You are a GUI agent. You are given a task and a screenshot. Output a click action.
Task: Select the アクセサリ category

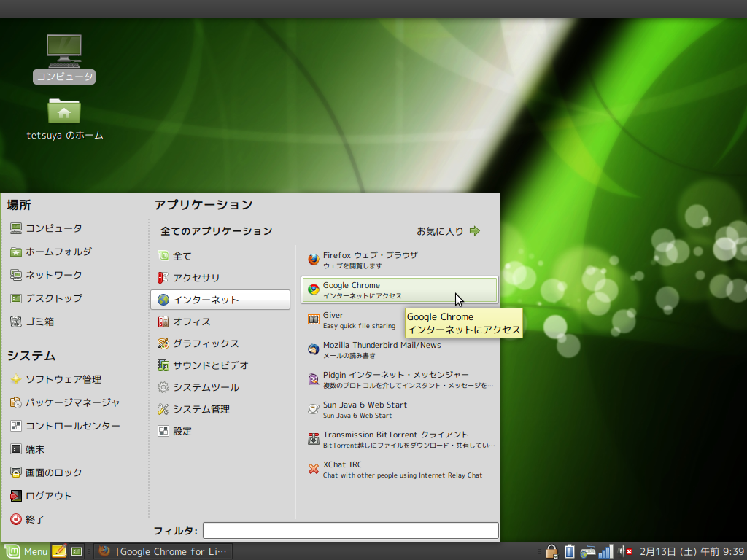point(220,278)
